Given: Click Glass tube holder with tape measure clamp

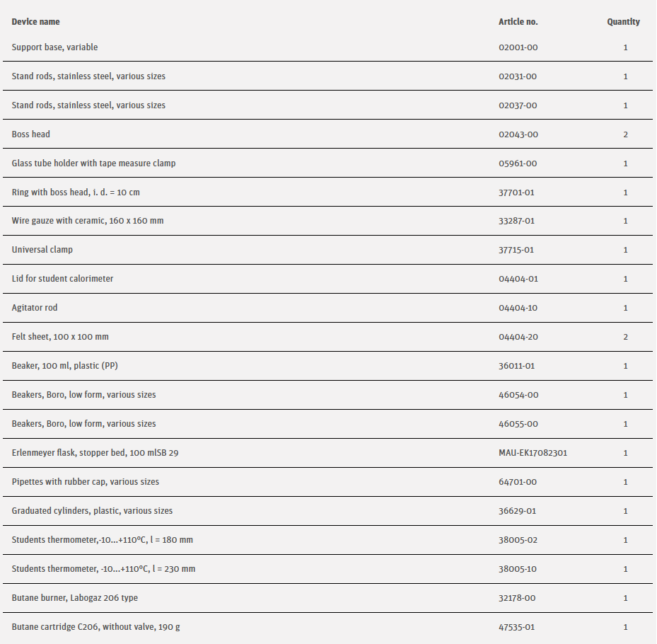Looking at the screenshot, I should click(93, 163).
